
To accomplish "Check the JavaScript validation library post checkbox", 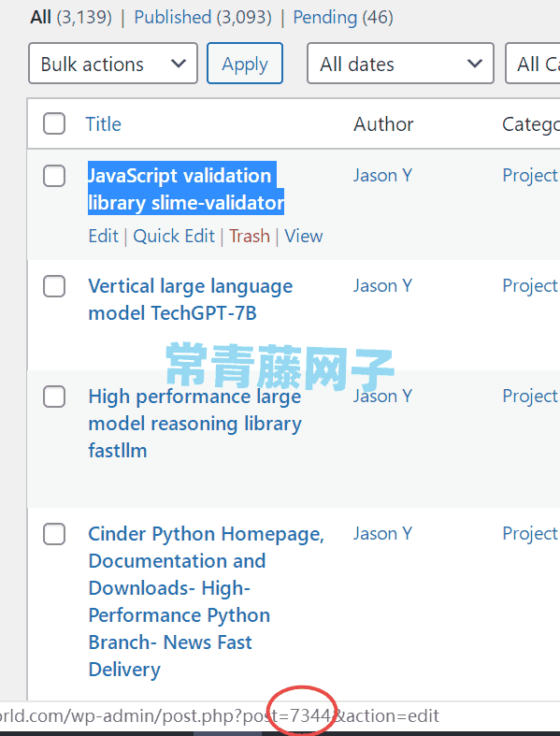I will (x=54, y=176).
